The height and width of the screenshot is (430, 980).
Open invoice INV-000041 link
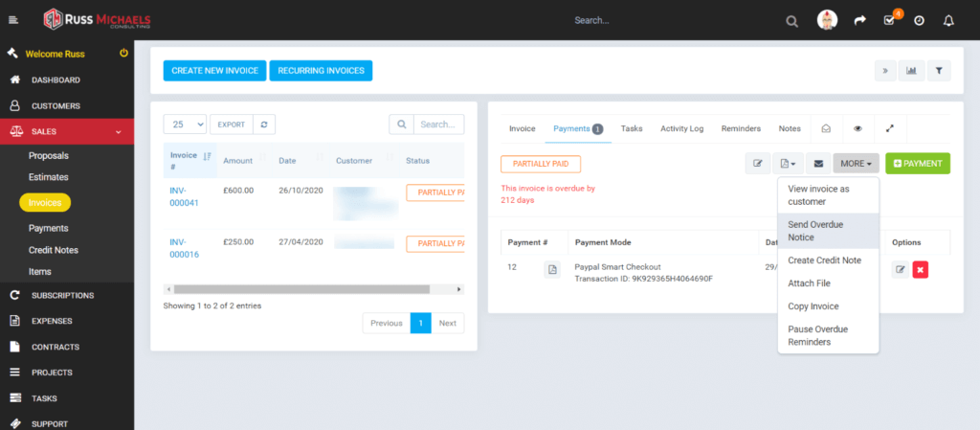click(185, 196)
